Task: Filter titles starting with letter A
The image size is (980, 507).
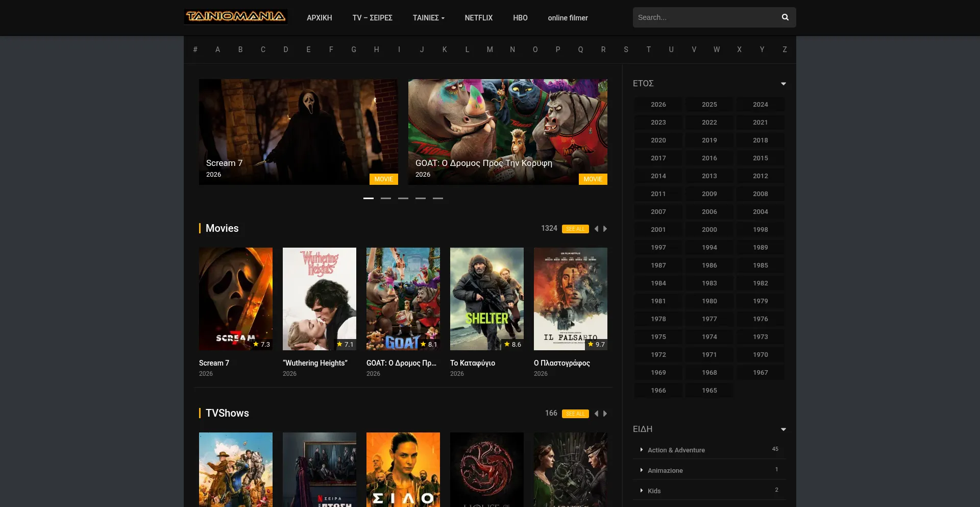Action: click(217, 50)
